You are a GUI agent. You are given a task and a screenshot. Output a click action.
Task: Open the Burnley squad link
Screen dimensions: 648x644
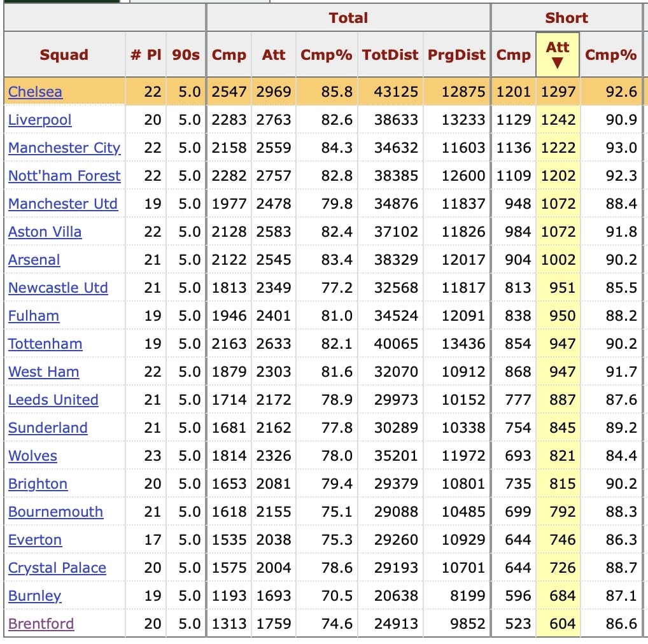(x=35, y=596)
